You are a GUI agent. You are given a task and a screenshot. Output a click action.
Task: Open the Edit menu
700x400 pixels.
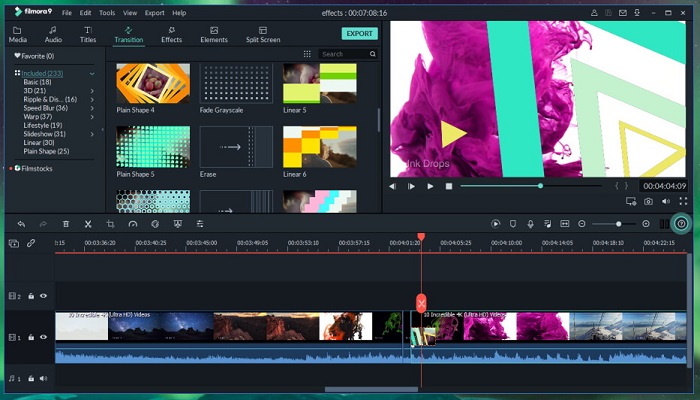[x=85, y=13]
